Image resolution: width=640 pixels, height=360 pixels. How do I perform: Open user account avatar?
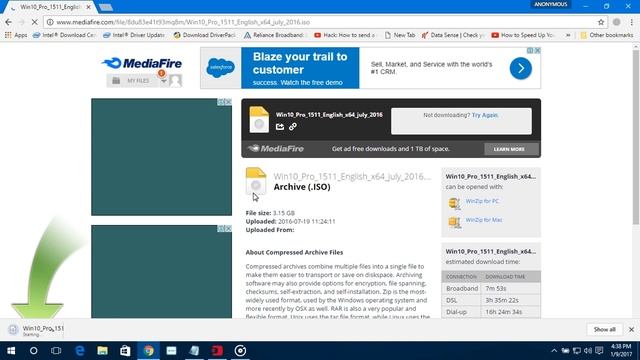(x=176, y=81)
